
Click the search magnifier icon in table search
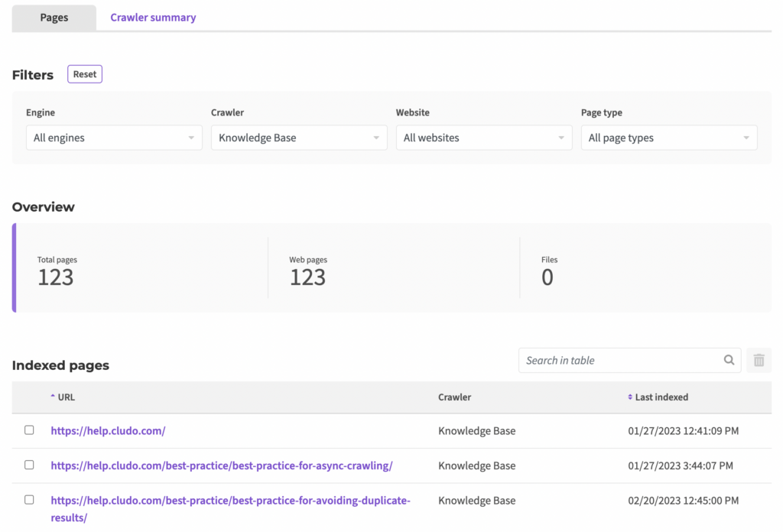[x=729, y=360]
